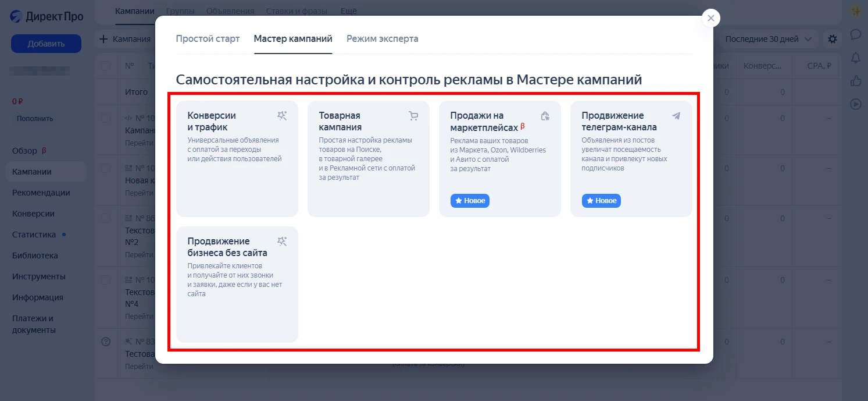Click the paper plane icon on Продвижение телеграм-канала
The height and width of the screenshot is (401, 868).
coord(676,116)
